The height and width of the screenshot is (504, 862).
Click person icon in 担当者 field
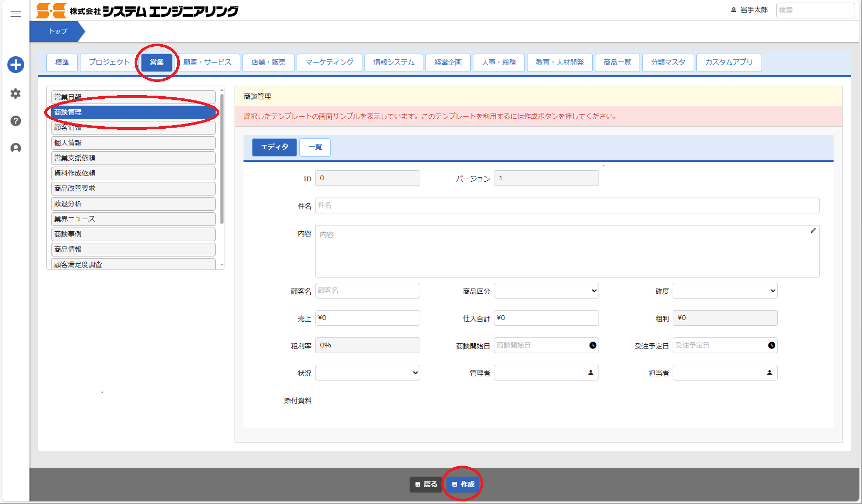[x=769, y=373]
